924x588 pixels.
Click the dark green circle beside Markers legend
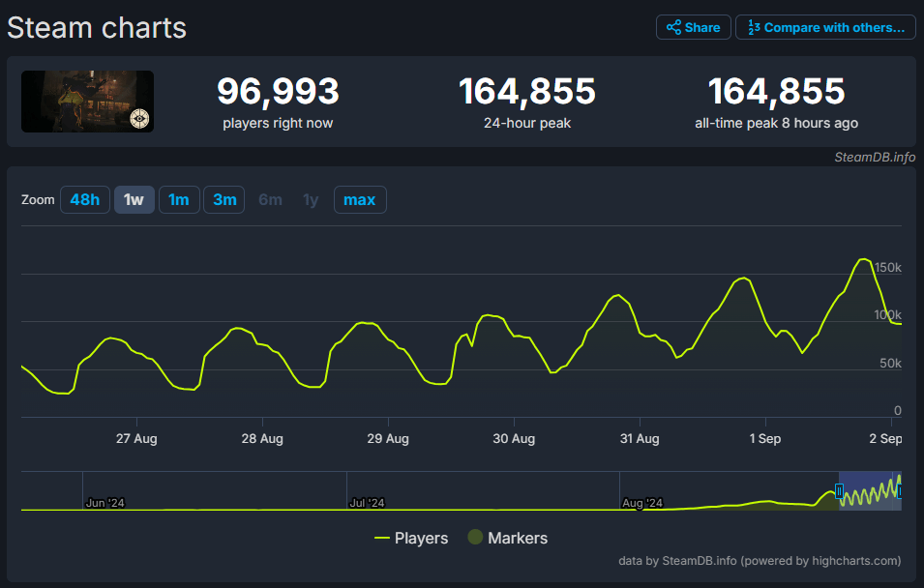(475, 538)
